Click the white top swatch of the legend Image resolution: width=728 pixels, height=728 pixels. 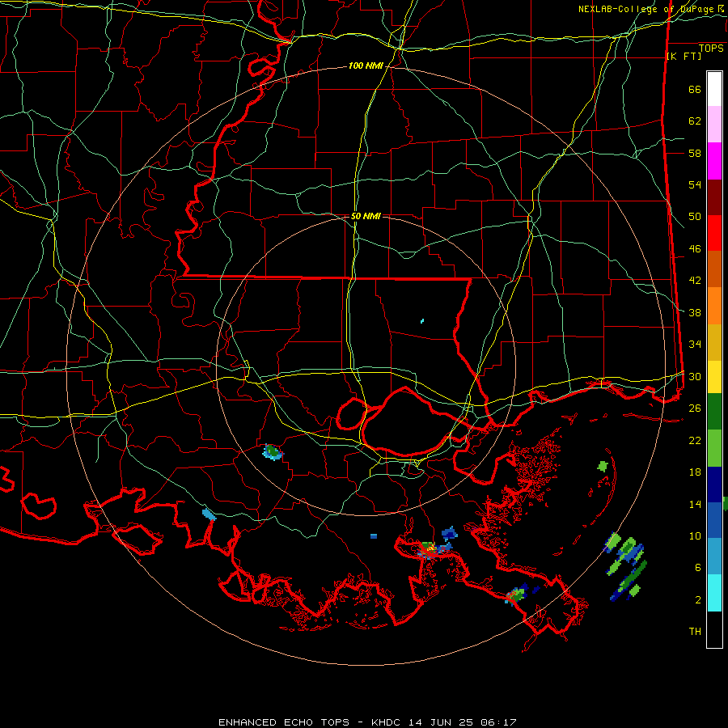tap(714, 89)
